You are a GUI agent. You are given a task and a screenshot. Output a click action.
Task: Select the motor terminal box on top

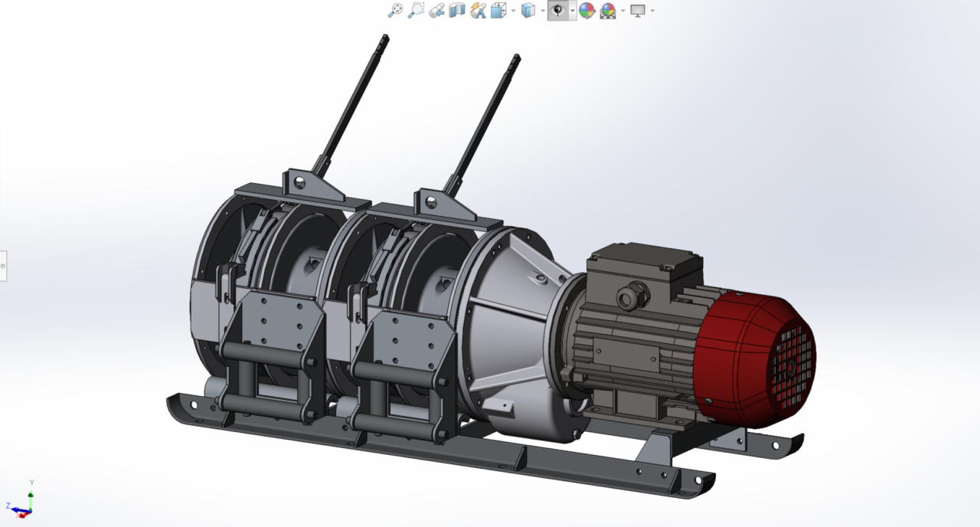click(x=645, y=274)
